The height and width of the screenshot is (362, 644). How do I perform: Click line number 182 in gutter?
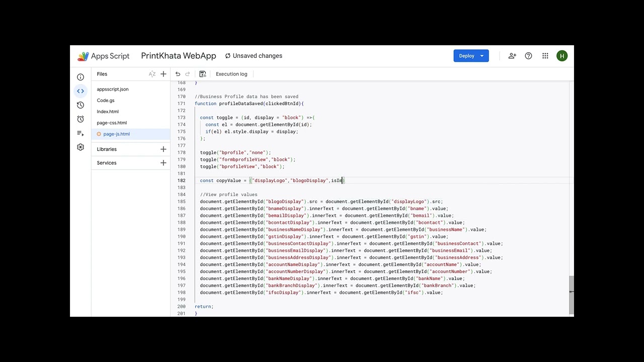pos(182,180)
